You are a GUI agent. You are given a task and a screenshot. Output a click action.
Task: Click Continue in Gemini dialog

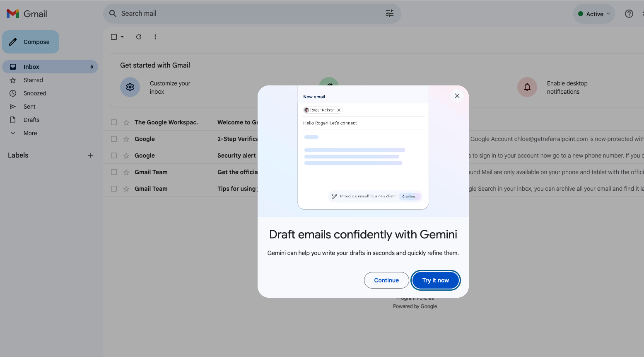tap(386, 280)
